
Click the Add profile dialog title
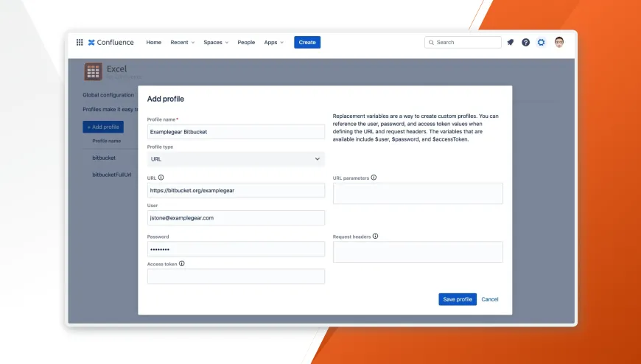tap(166, 99)
